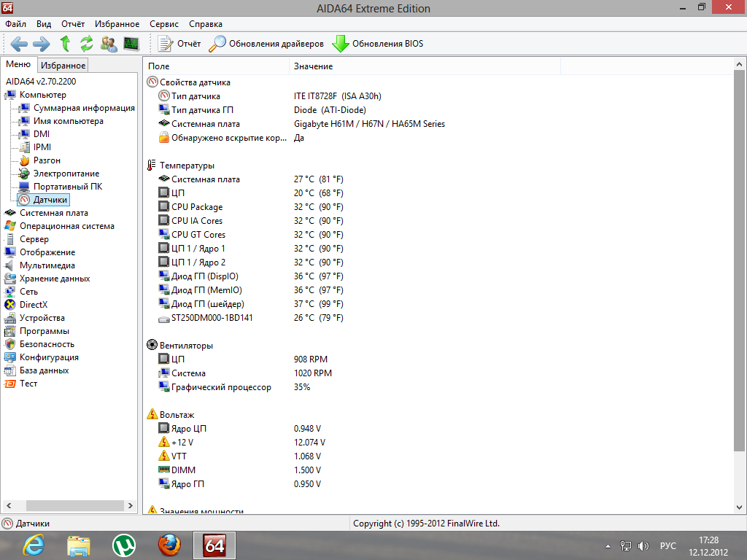Select Датчики sensors item
Image resolution: width=747 pixels, height=560 pixels.
[x=44, y=200]
